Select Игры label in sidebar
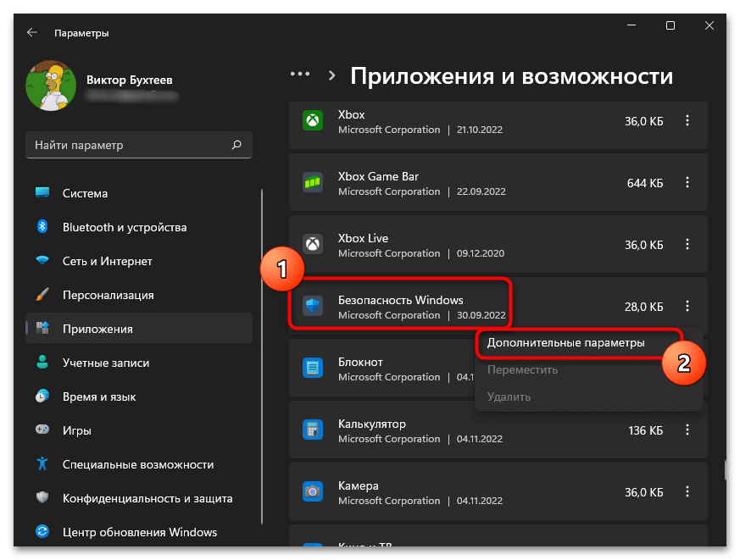The width and height of the screenshot is (740, 560). coord(77,430)
